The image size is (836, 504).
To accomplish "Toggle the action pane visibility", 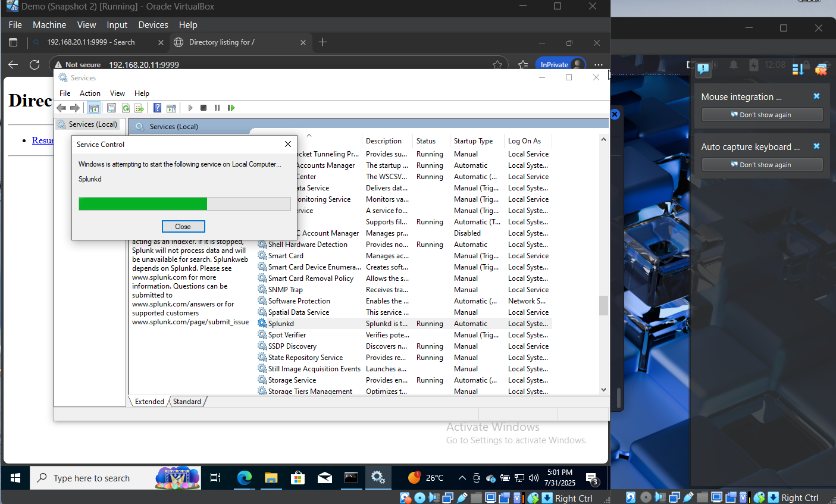I will point(171,108).
